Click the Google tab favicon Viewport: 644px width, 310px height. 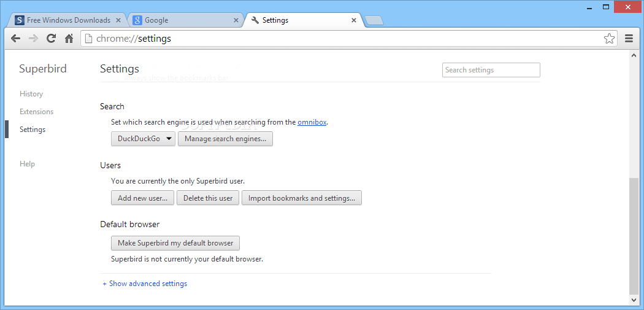coord(137,20)
